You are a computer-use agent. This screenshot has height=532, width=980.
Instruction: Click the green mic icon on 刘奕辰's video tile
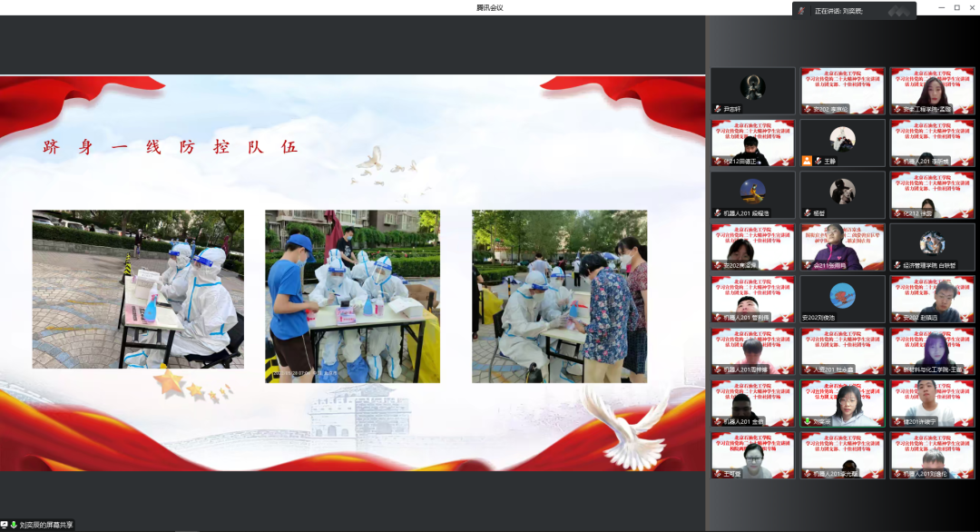tap(807, 422)
